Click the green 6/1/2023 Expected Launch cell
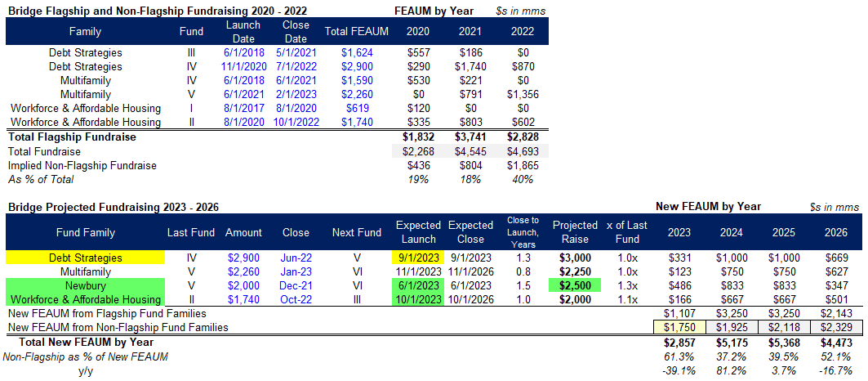 pyautogui.click(x=417, y=285)
